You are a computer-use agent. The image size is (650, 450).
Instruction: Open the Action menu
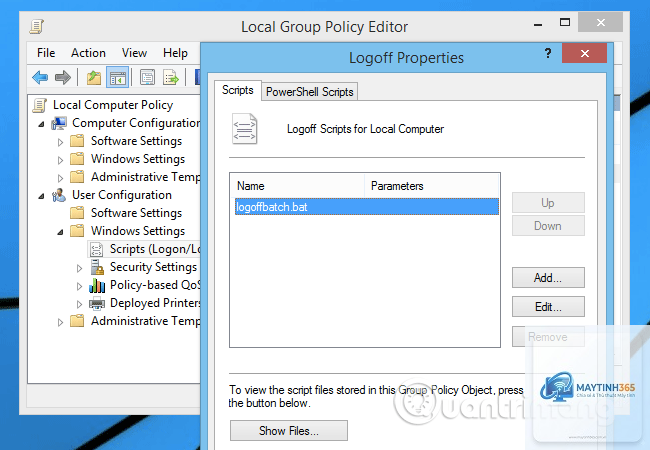click(x=88, y=53)
